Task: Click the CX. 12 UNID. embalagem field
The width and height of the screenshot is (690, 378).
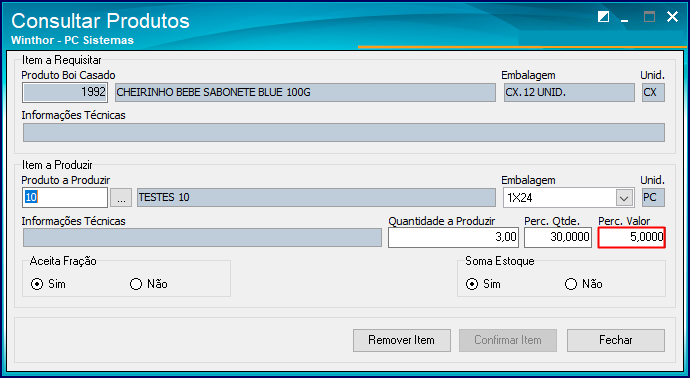Action: pyautogui.click(x=569, y=92)
